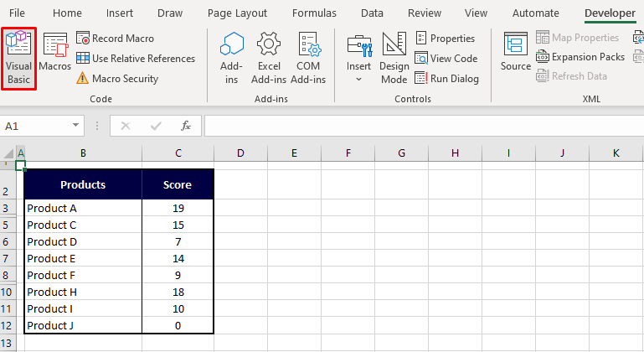Click Map Properties in XML group
The width and height of the screenshot is (644, 352).
[x=578, y=38]
